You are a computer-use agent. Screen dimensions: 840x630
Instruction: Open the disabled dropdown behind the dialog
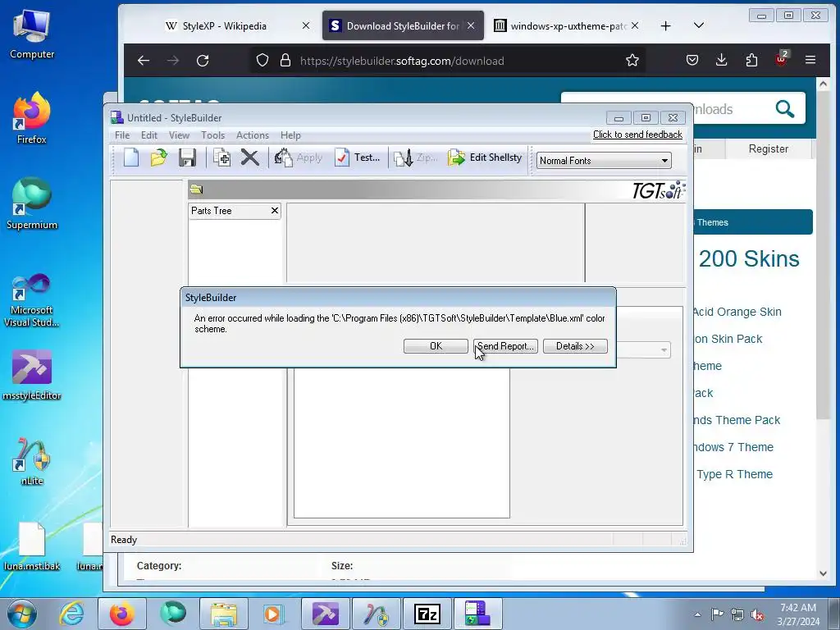tap(643, 349)
